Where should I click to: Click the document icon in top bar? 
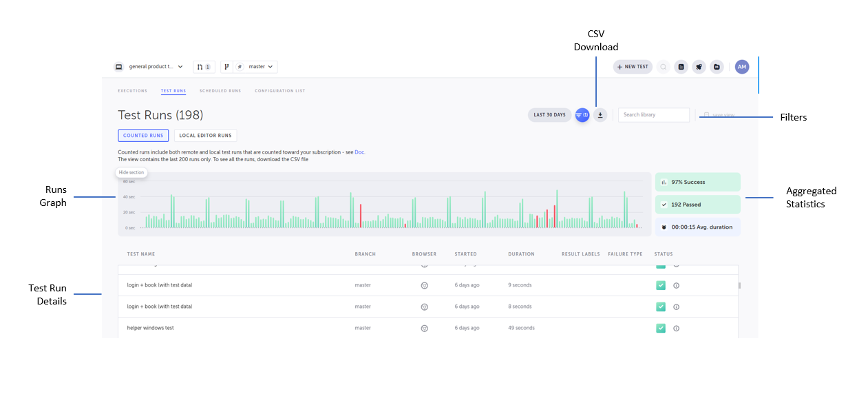coord(681,67)
